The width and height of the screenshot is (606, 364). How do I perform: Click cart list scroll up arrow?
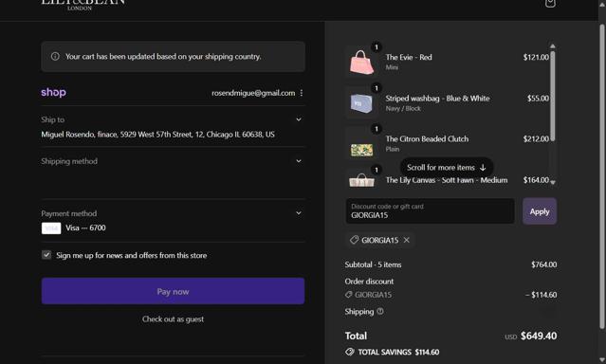pyautogui.click(x=553, y=46)
